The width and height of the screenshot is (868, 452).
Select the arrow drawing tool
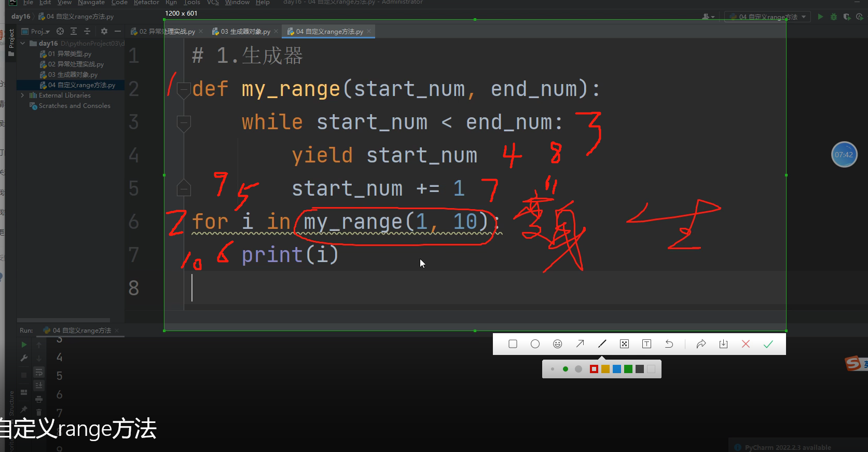pyautogui.click(x=580, y=344)
